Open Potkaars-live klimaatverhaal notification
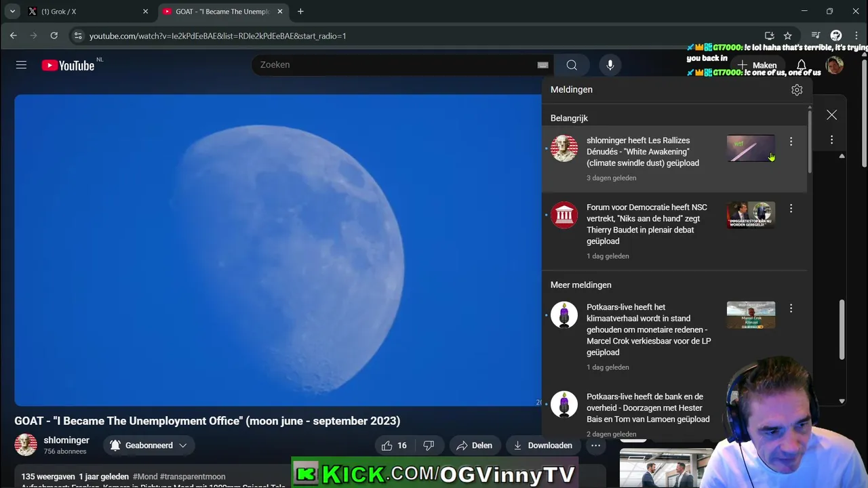The height and width of the screenshot is (488, 868). coord(675,337)
